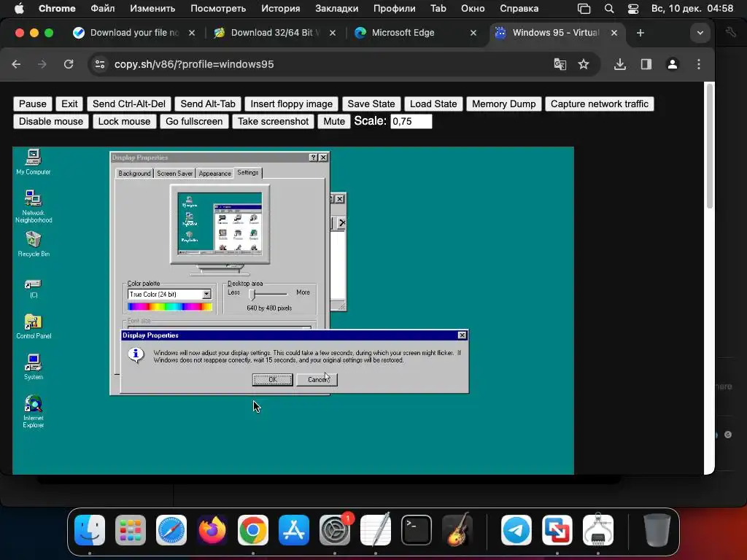747x560 pixels.
Task: Open Chrome tab search dropdown
Action: [x=700, y=33]
